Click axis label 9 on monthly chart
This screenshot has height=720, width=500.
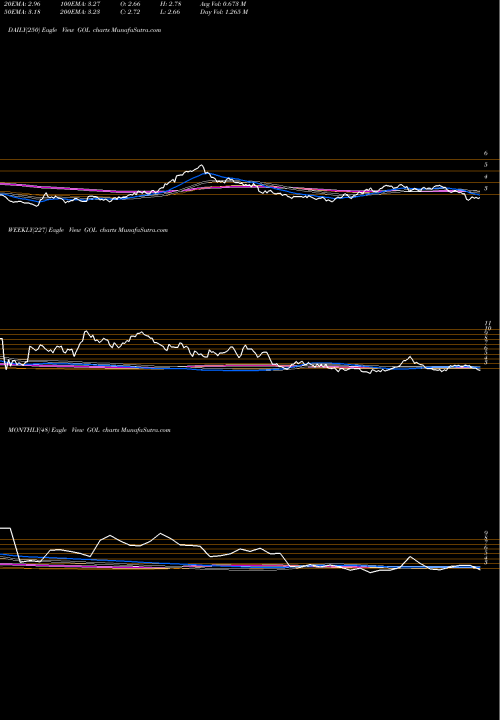click(486, 533)
